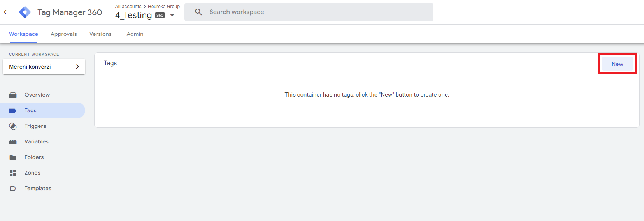Go to the Admin tab
Viewport: 644px width, 221px height.
[135, 34]
